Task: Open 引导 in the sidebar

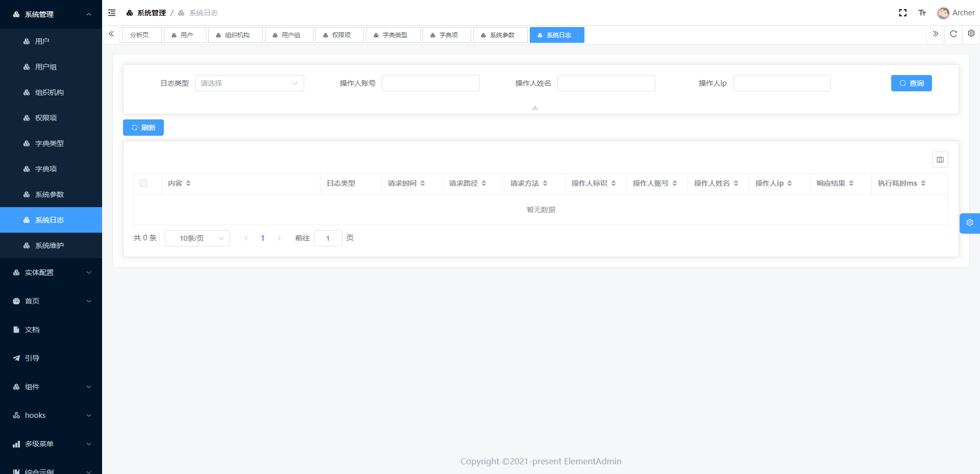Action: click(x=51, y=358)
